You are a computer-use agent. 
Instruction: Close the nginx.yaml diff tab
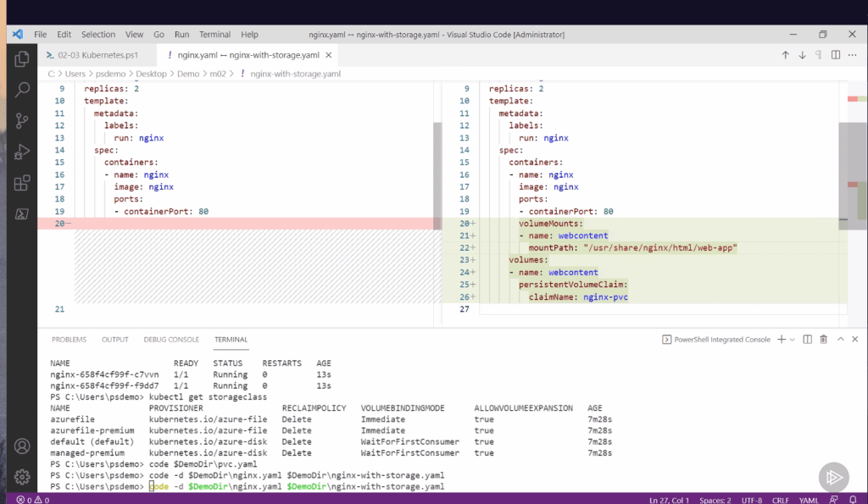click(329, 55)
